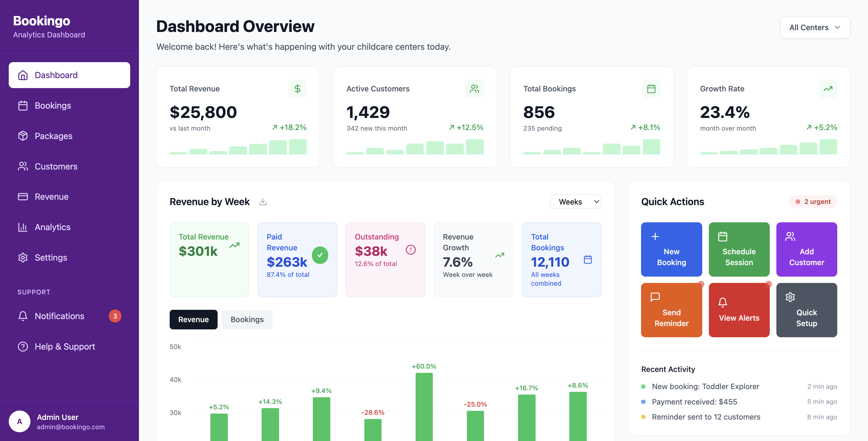Go to Packages in the sidebar menu

[53, 136]
